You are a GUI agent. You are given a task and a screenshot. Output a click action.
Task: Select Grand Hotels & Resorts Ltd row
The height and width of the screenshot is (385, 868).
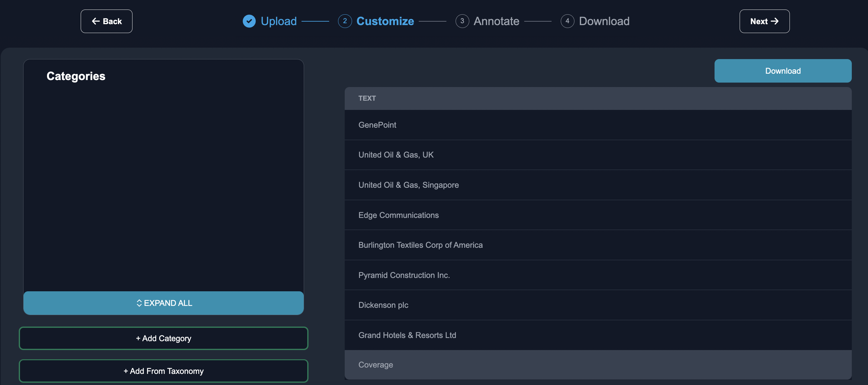(x=598, y=335)
